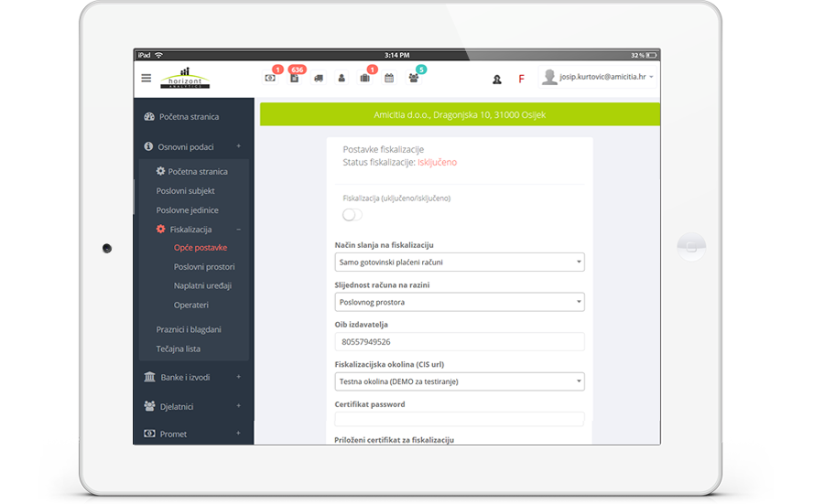835x504 pixels.
Task: Click the red F fiscalization icon
Action: 521,80
